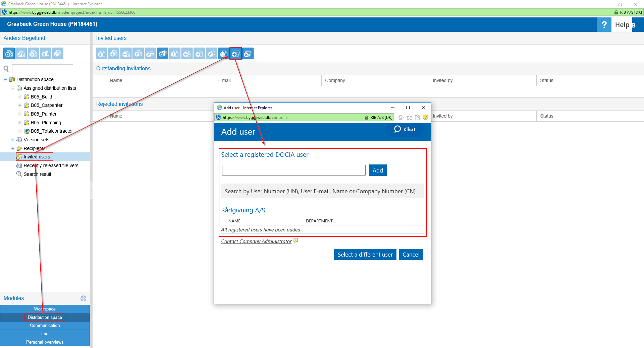
Task: Click the Contact Company Administrator link
Action: point(256,241)
